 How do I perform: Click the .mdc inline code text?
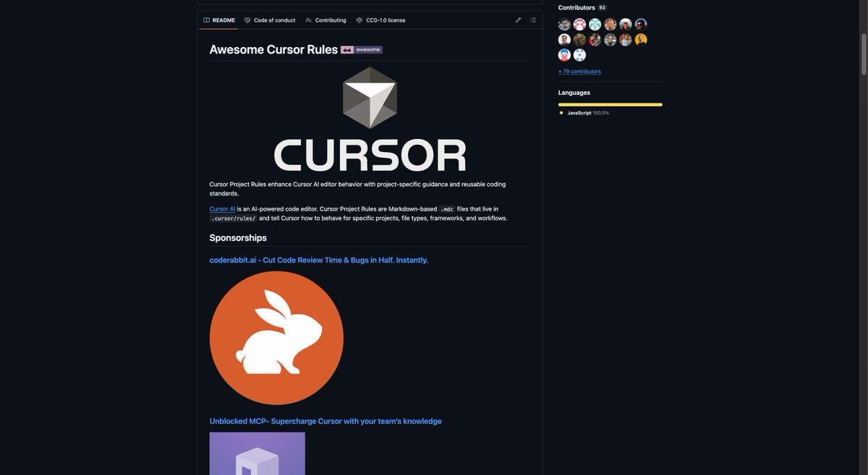click(x=447, y=209)
